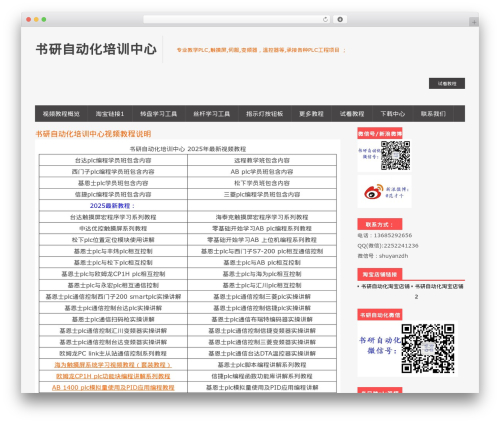
Task: Click the round icon right of address bar
Action: 340,20
